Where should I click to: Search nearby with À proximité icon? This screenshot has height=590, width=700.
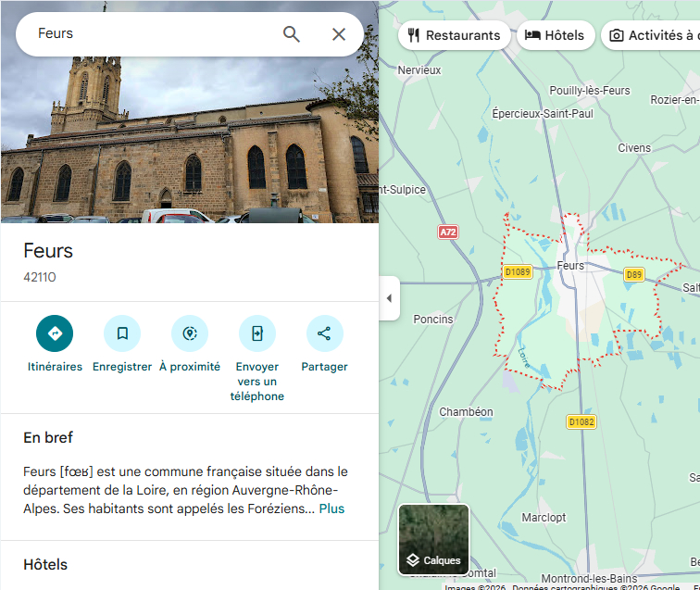(x=190, y=333)
